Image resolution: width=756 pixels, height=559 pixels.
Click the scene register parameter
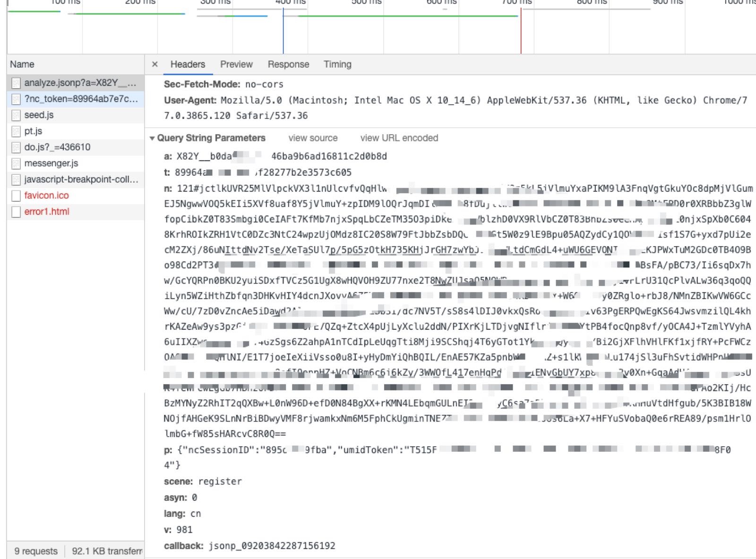pos(203,482)
